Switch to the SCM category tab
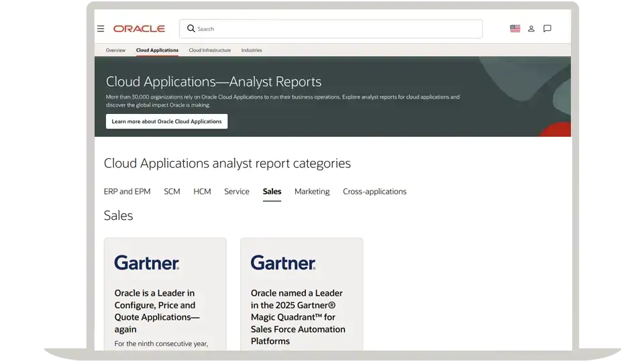This screenshot has width=644, height=362. click(x=172, y=192)
